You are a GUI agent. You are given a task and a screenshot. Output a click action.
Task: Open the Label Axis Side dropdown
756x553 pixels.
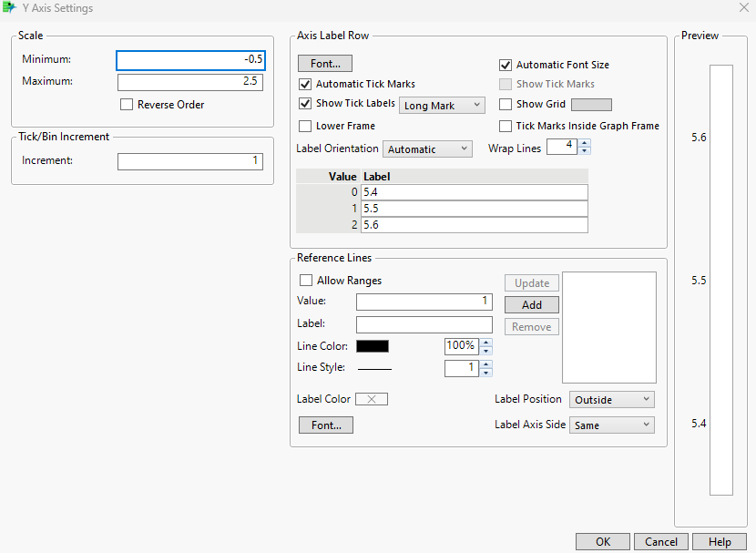coord(611,425)
